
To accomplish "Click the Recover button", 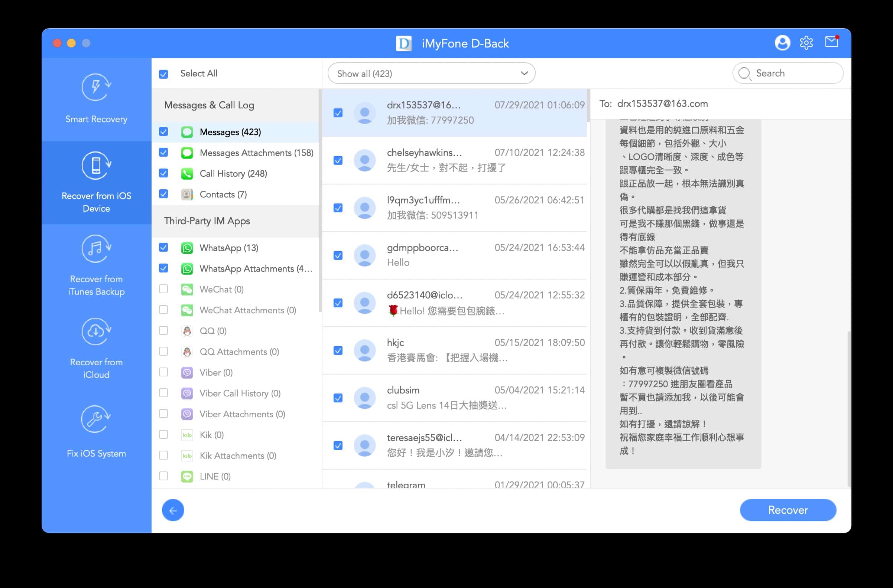I will coord(788,510).
